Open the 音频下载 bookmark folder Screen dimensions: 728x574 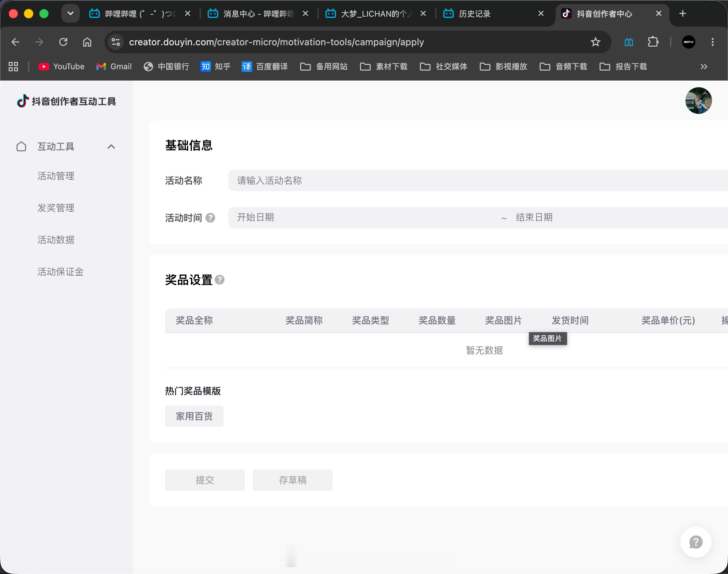(x=563, y=67)
